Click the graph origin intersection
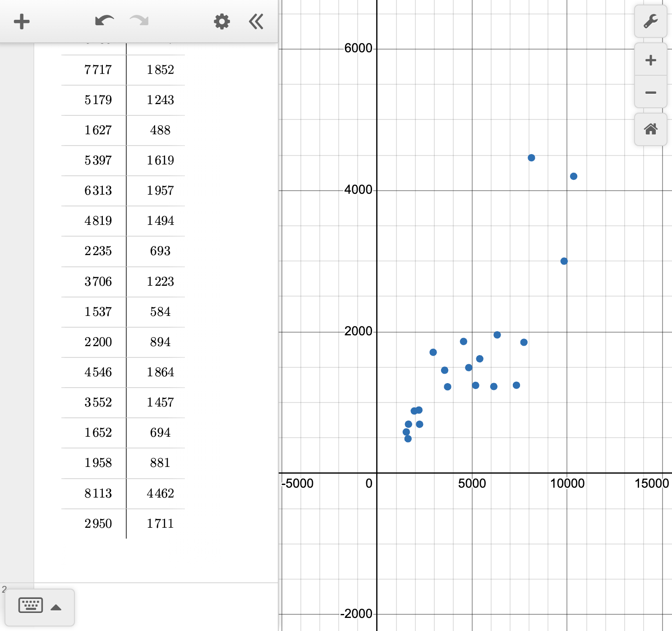The image size is (672, 631). click(377, 473)
